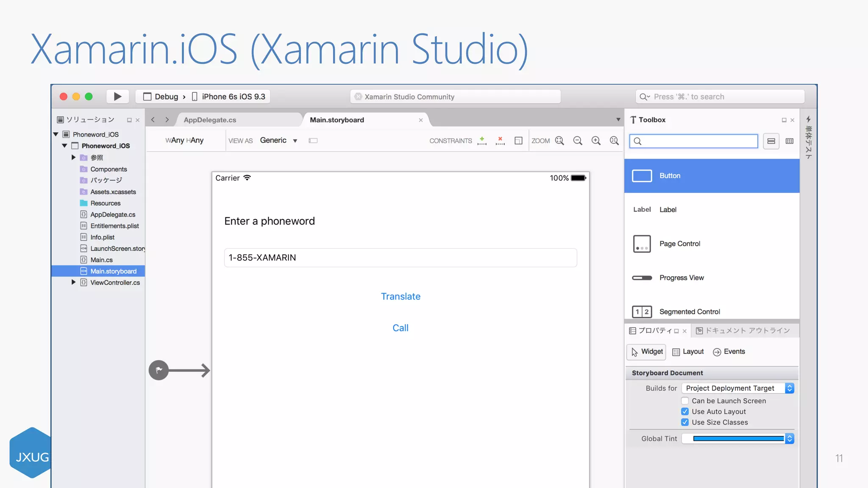Switch to the AppDelegate.cs tab
Screen dimensions: 868x488
(x=210, y=120)
